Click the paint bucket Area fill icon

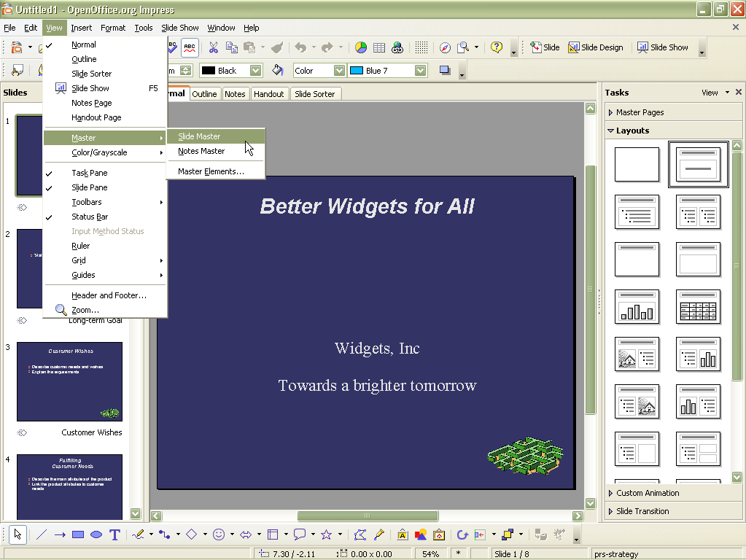tap(278, 71)
